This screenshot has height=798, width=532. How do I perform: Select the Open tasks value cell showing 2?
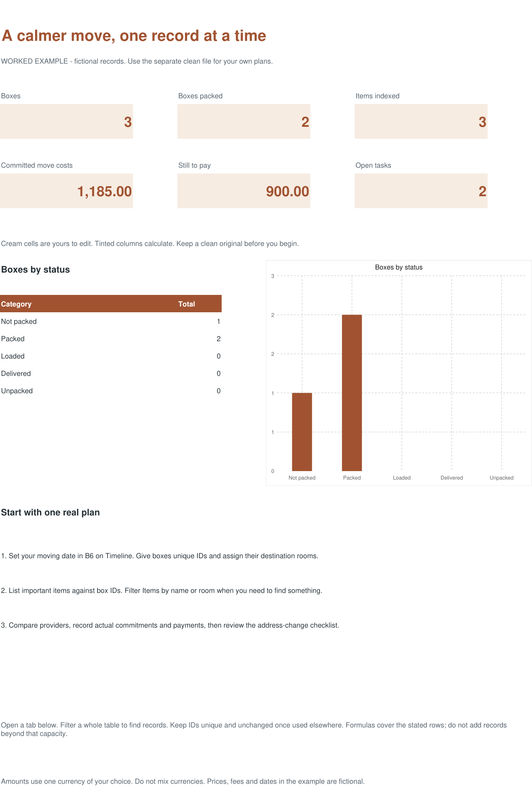click(x=421, y=191)
